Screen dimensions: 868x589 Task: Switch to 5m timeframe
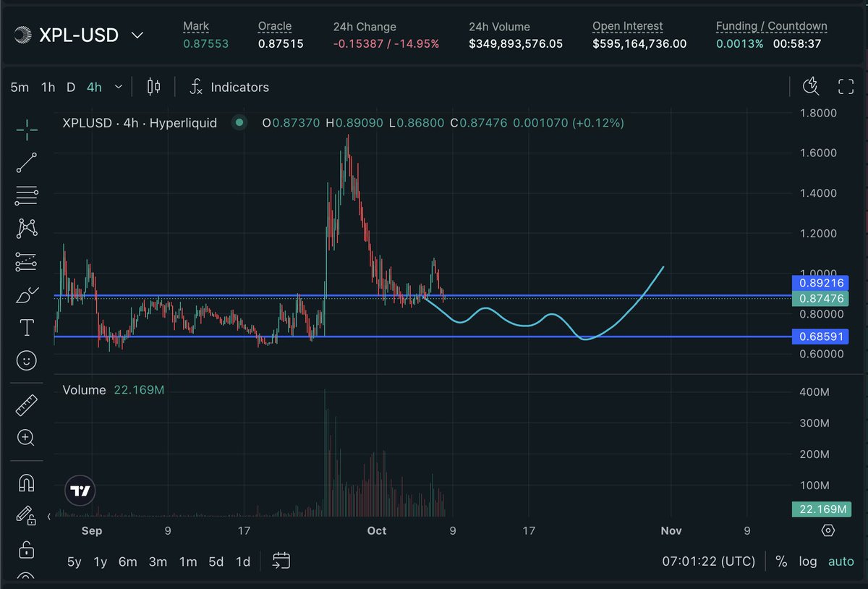coord(20,87)
